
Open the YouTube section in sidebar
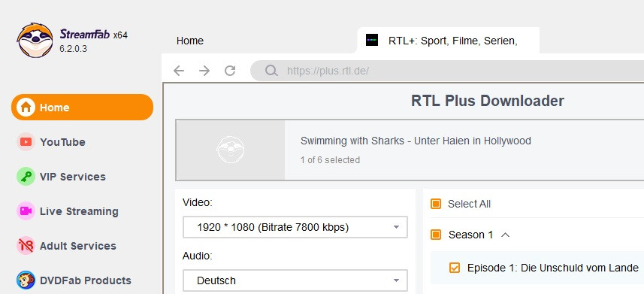pos(62,142)
